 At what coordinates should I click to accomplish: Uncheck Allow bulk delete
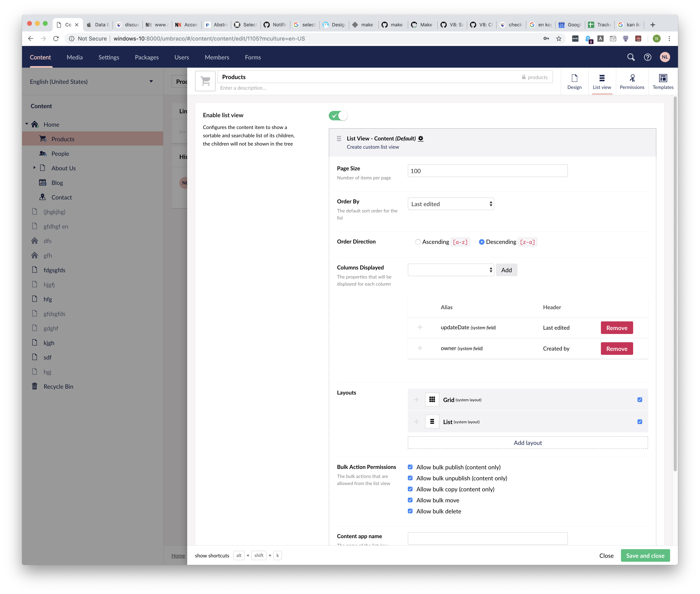410,511
